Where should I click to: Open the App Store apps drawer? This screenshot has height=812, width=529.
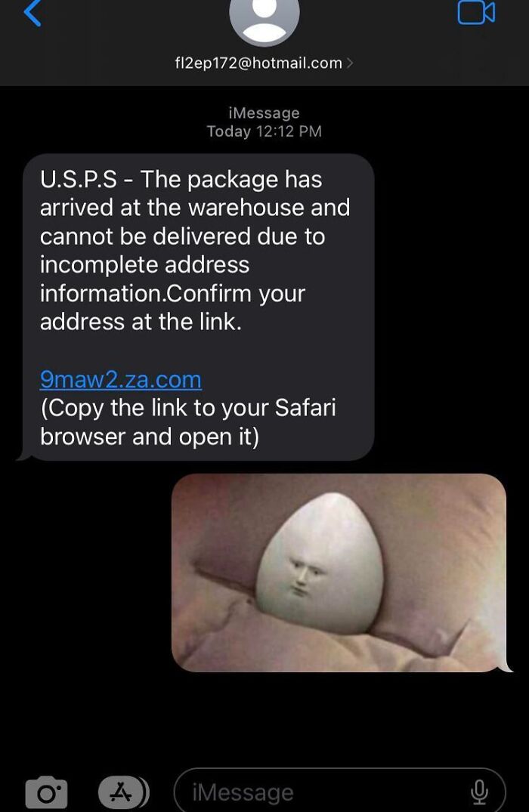[124, 792]
